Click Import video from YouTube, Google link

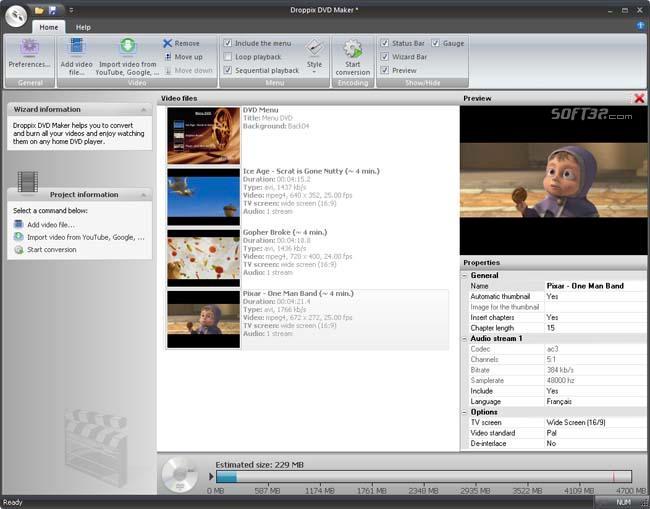pos(86,237)
